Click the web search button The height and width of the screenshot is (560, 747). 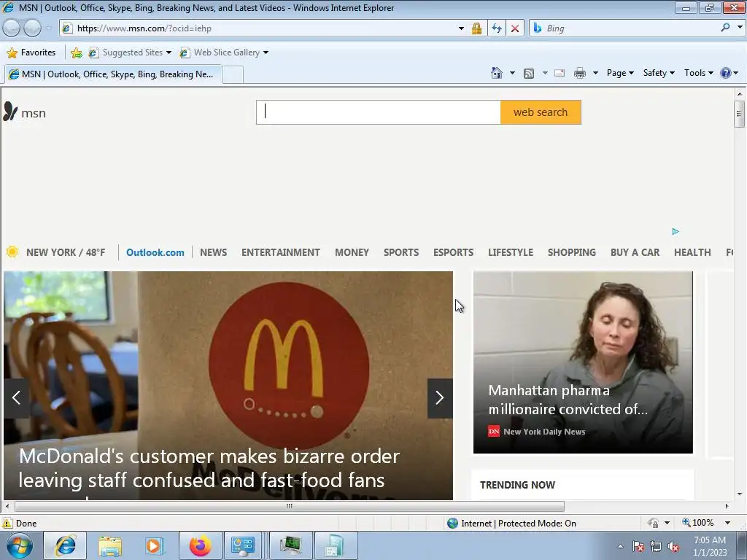541,112
